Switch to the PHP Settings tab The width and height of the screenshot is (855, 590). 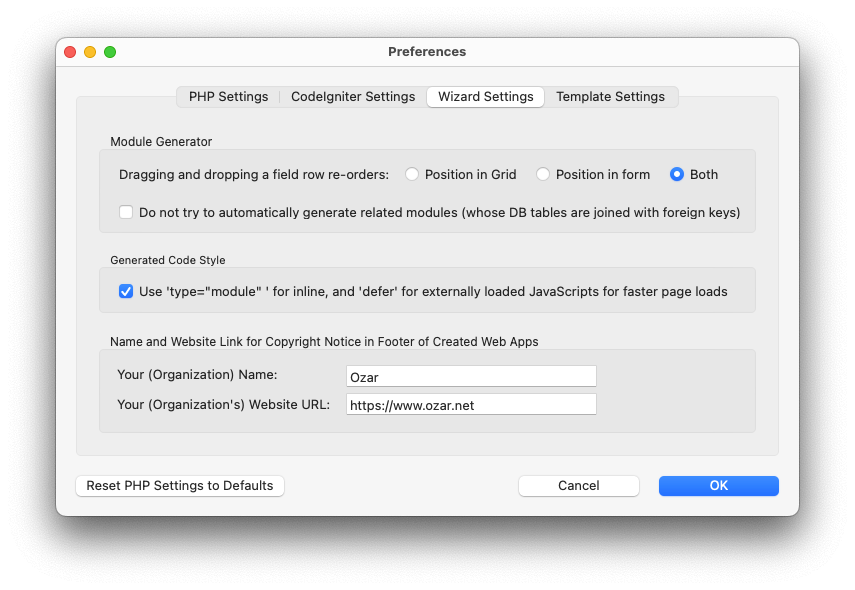pos(228,97)
